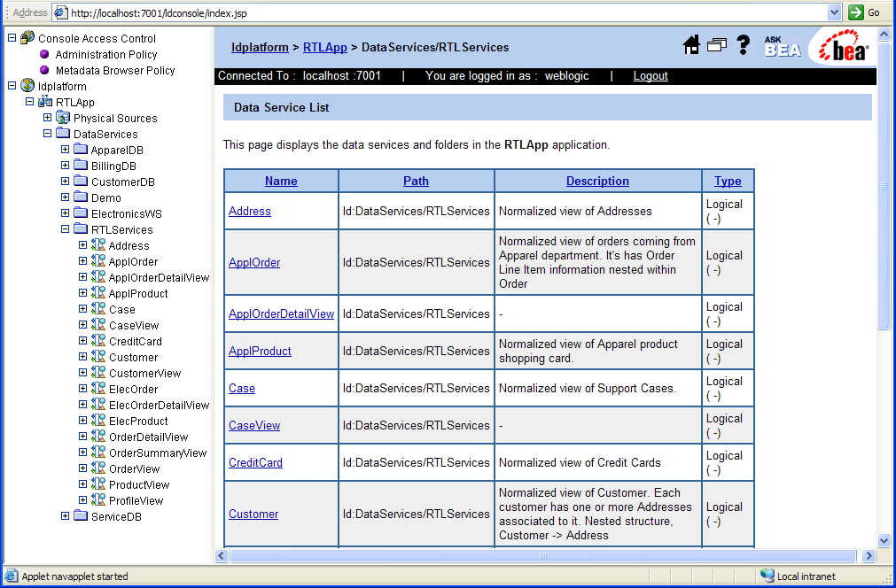
Task: Open the Case link in table
Action: pos(242,388)
